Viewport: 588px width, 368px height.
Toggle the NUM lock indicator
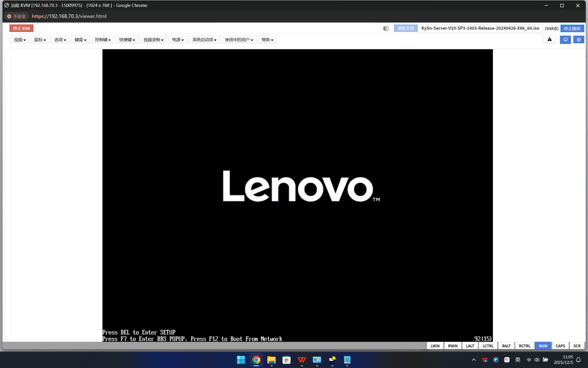[543, 346]
